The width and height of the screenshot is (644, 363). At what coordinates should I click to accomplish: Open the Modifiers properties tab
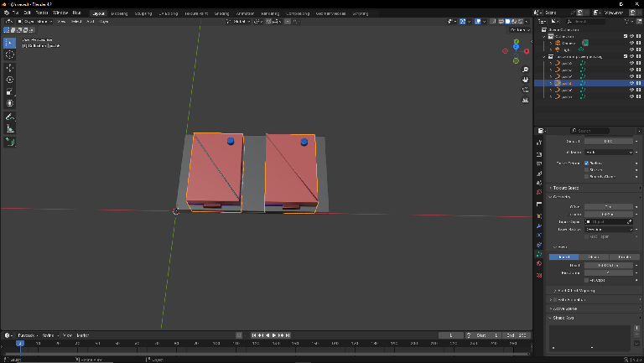click(x=539, y=226)
